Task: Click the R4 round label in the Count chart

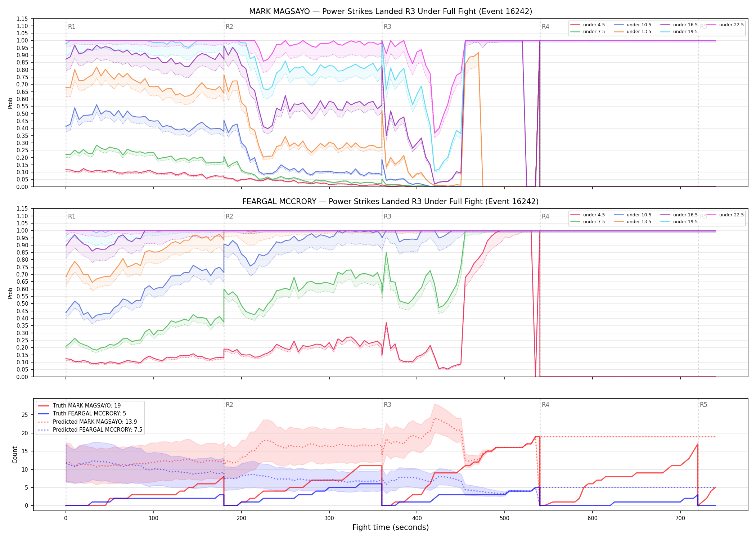Action: 545,405
